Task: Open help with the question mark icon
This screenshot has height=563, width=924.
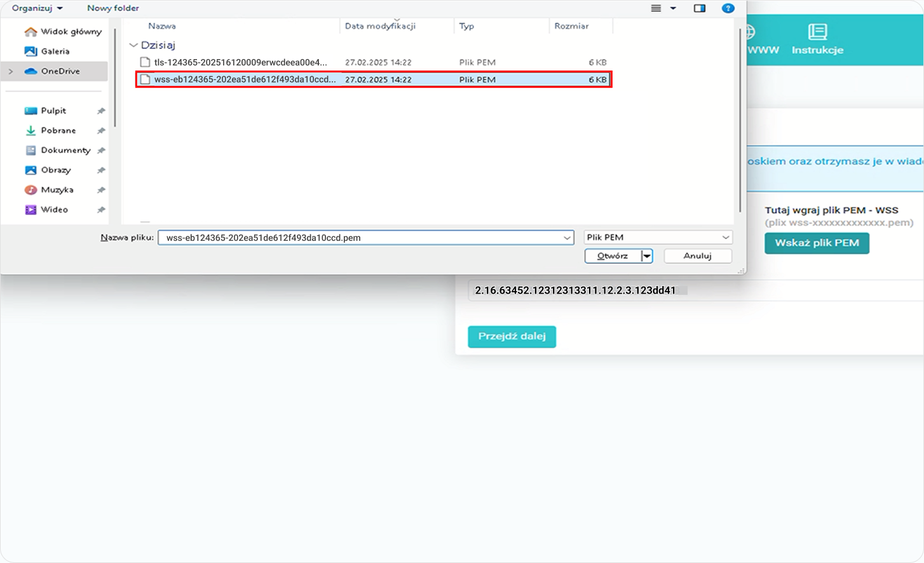Action: 728,8
